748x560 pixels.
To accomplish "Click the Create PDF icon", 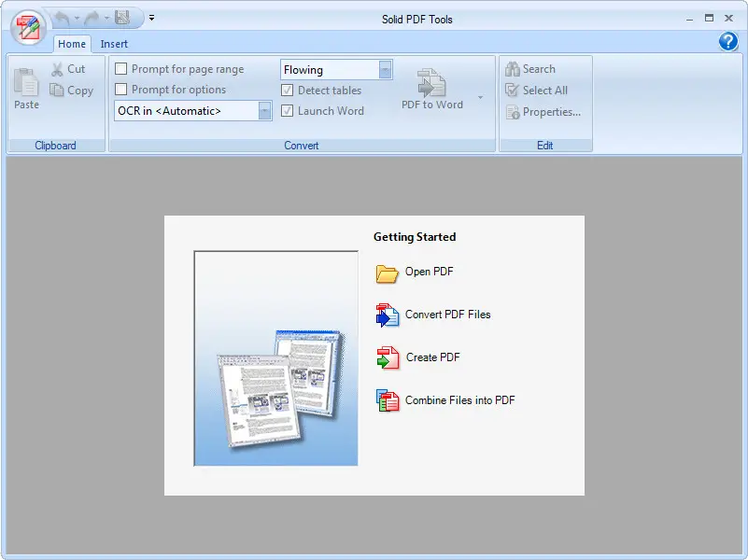I will [388, 358].
